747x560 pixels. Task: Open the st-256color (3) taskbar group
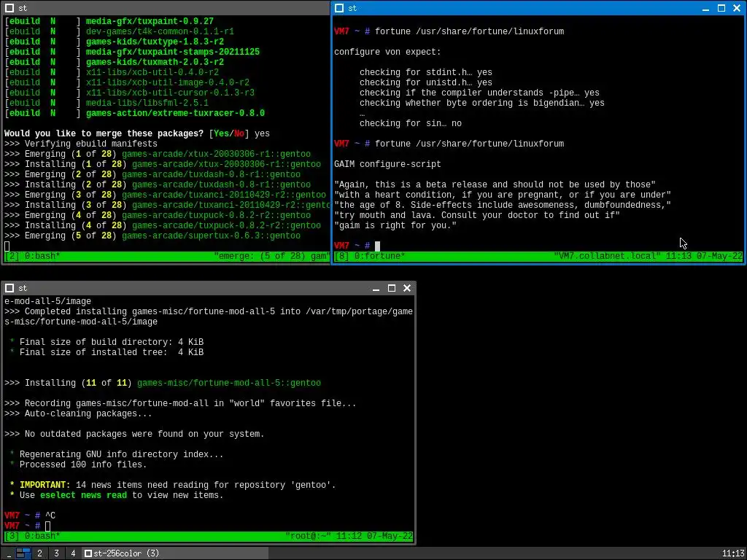point(174,553)
